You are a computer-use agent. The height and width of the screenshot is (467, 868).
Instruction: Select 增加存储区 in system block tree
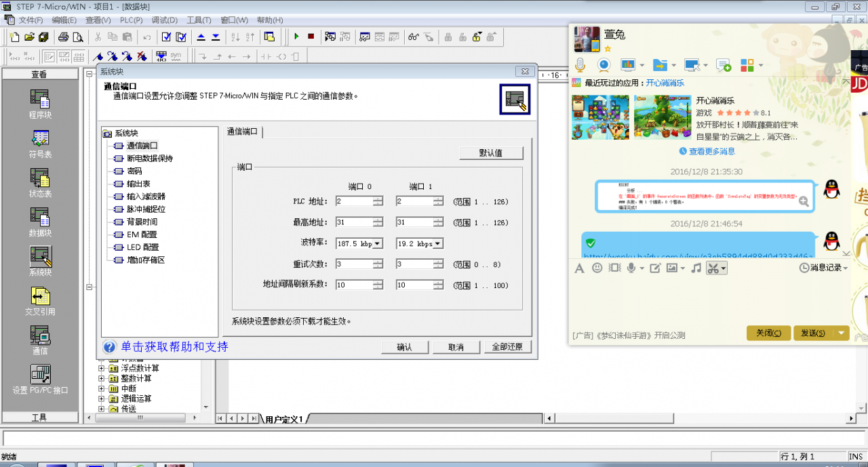(146, 260)
